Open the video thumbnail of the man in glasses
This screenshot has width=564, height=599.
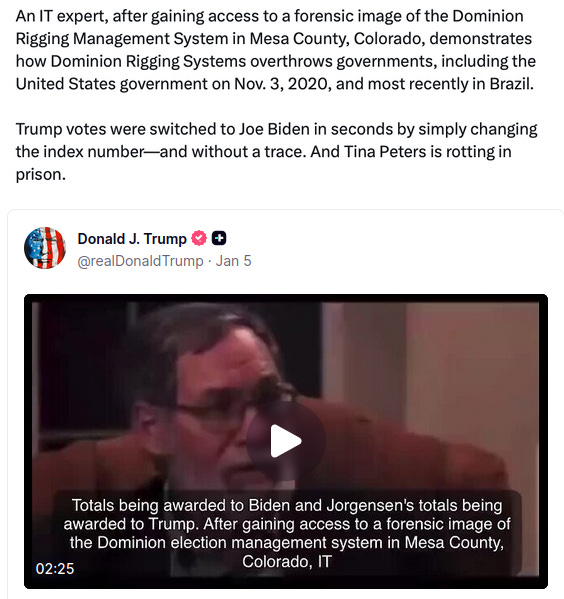click(x=286, y=441)
